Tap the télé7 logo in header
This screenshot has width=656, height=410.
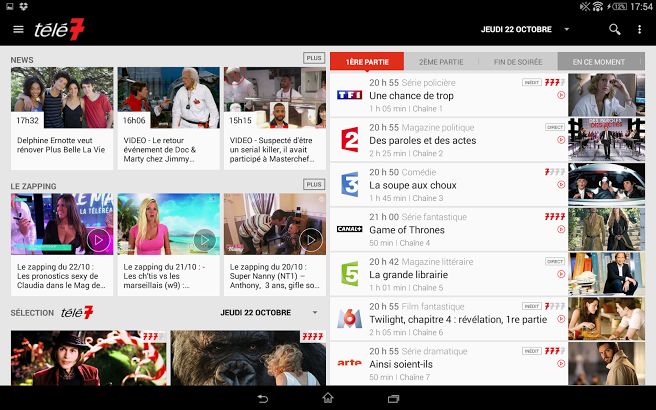pos(59,29)
